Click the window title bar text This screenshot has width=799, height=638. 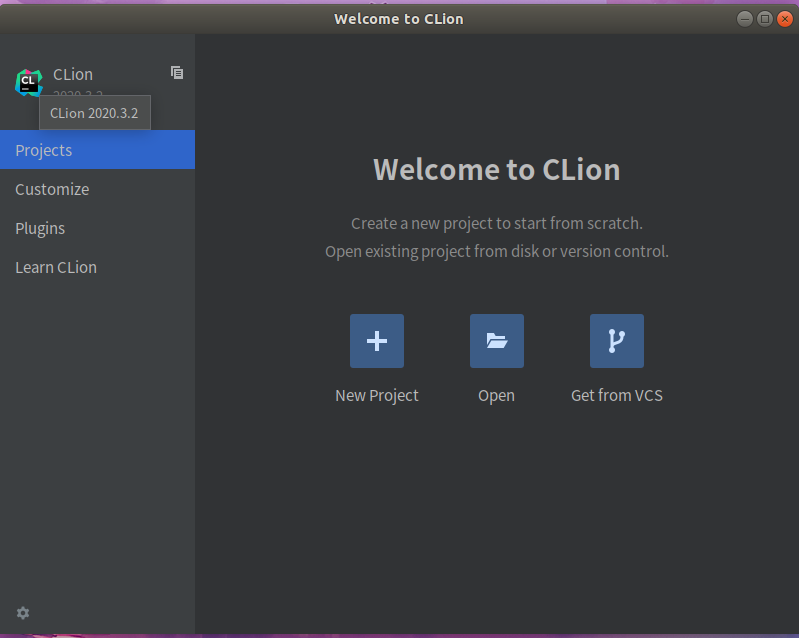[399, 19]
